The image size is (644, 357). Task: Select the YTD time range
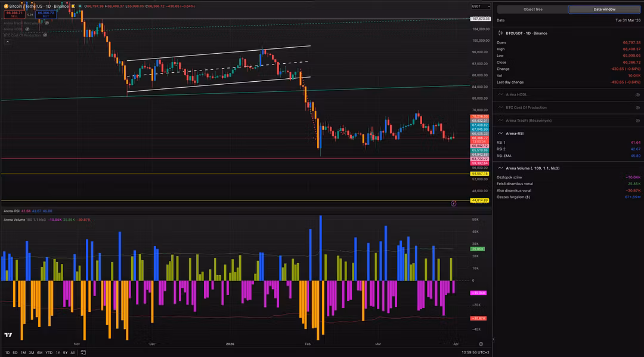coord(48,352)
